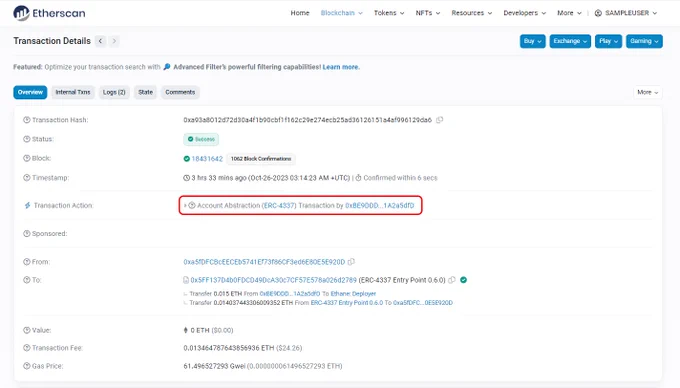The height and width of the screenshot is (388, 680).
Task: Switch to the Logs (2) tab
Action: tap(114, 92)
